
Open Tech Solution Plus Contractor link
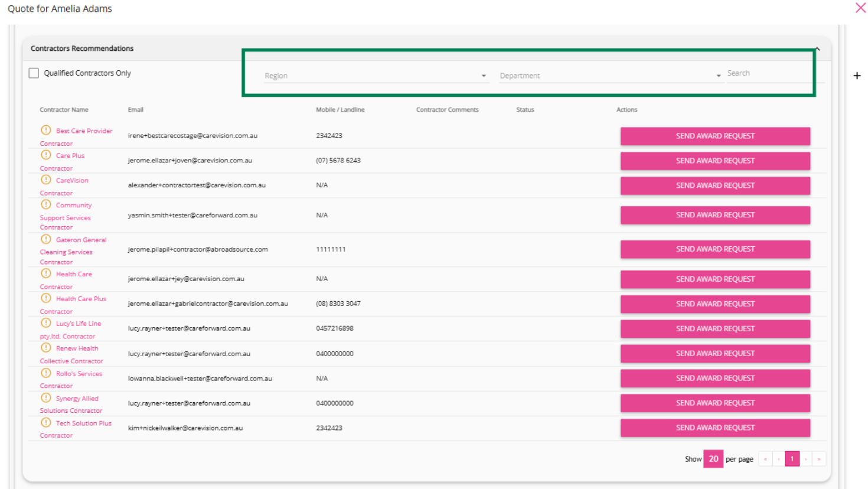tap(76, 429)
